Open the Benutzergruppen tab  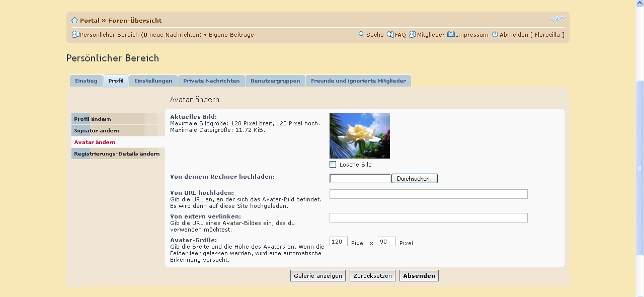[x=275, y=81]
